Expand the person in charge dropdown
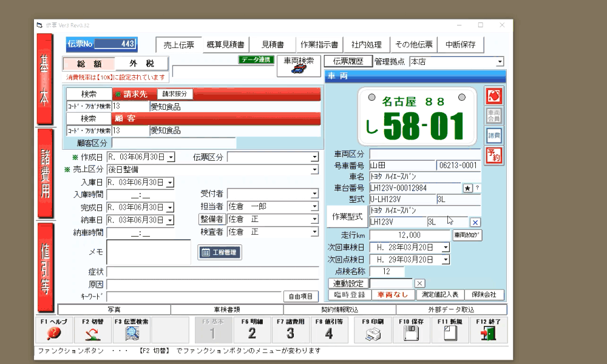Viewport: 607px width, 364px height. pyautogui.click(x=314, y=206)
